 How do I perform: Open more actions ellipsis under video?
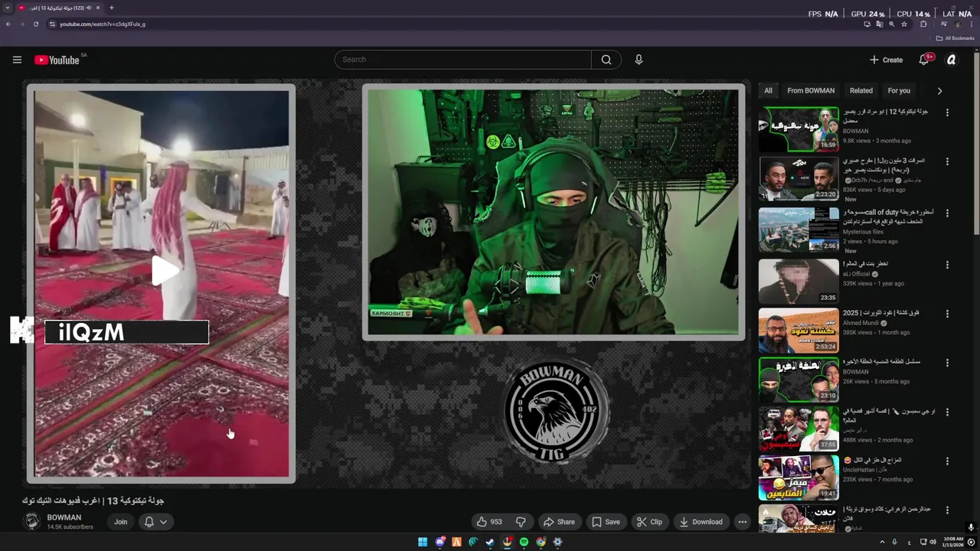742,522
